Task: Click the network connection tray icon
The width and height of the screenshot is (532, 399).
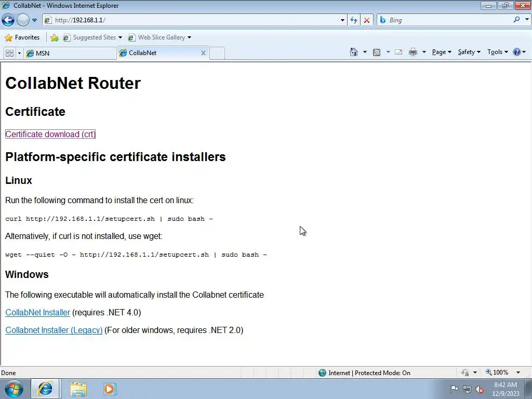Action: tap(467, 389)
